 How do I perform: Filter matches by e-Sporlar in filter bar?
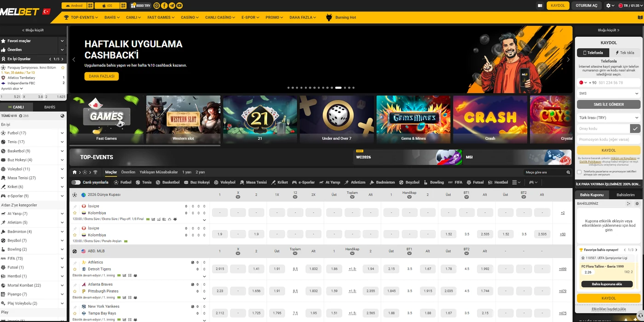[304, 182]
